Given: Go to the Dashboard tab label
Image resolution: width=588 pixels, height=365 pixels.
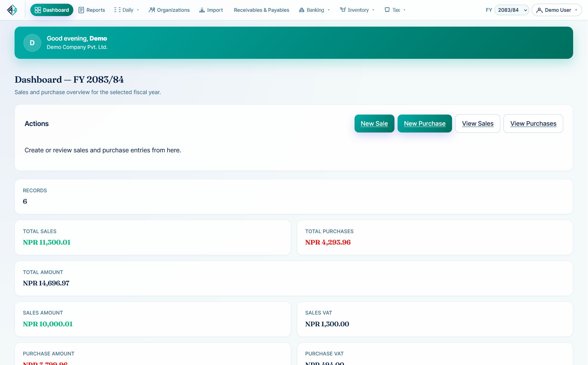Looking at the screenshot, I should (56, 10).
